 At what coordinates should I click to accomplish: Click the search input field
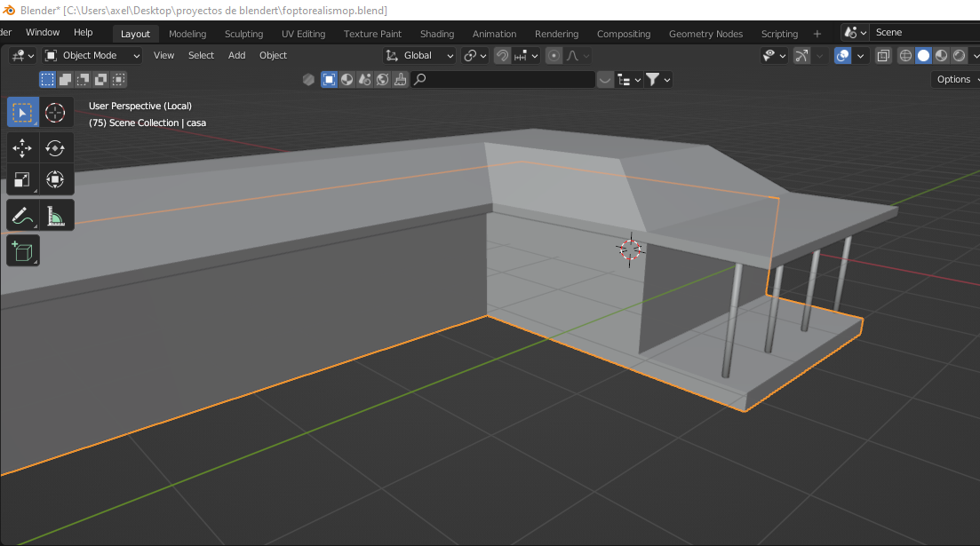pos(503,79)
